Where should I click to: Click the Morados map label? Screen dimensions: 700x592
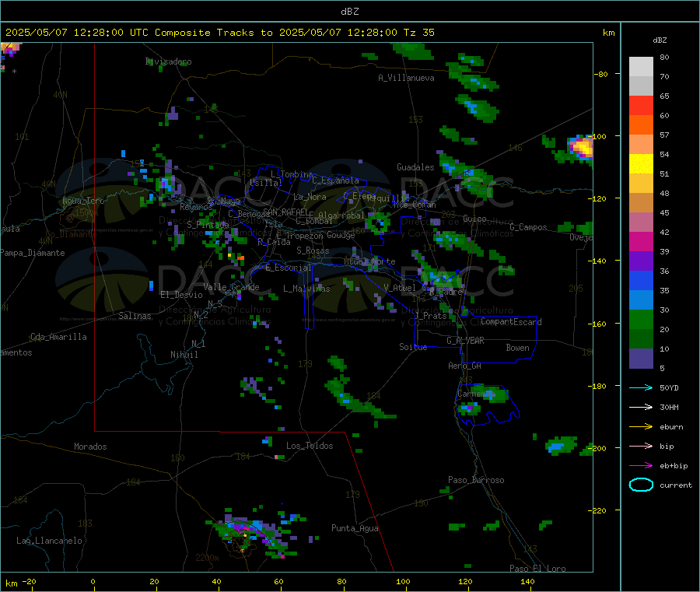tap(91, 447)
